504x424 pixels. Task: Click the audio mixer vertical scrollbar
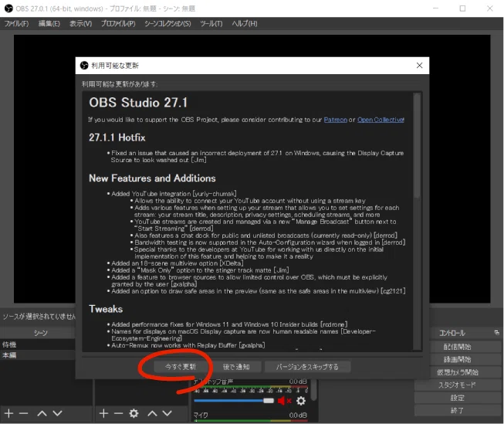tap(313, 390)
